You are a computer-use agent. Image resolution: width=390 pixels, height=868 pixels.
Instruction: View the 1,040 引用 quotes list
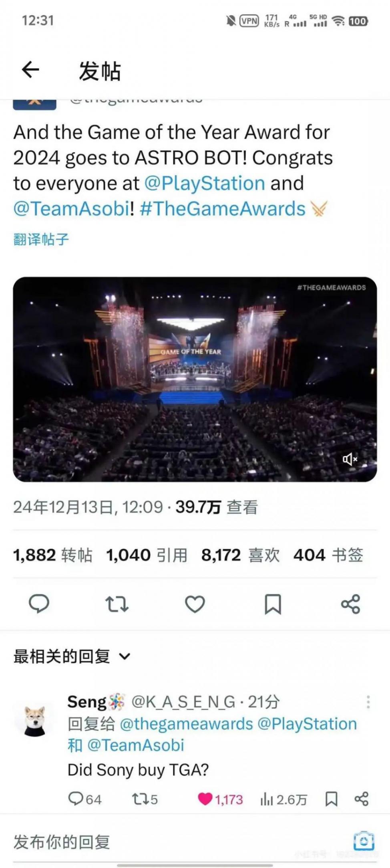pyautogui.click(x=147, y=555)
